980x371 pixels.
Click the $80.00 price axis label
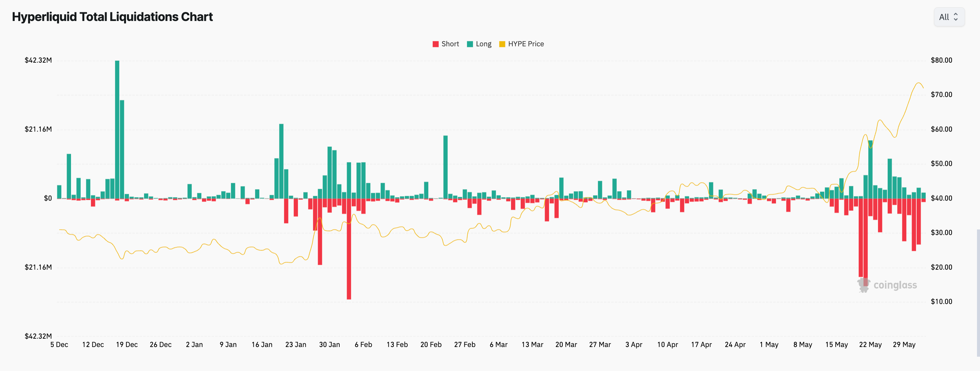tap(942, 60)
